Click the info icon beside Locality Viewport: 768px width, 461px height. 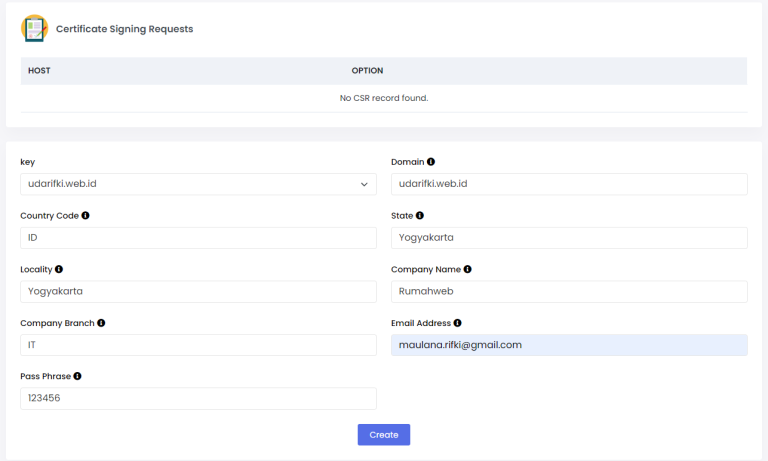[x=59, y=269]
